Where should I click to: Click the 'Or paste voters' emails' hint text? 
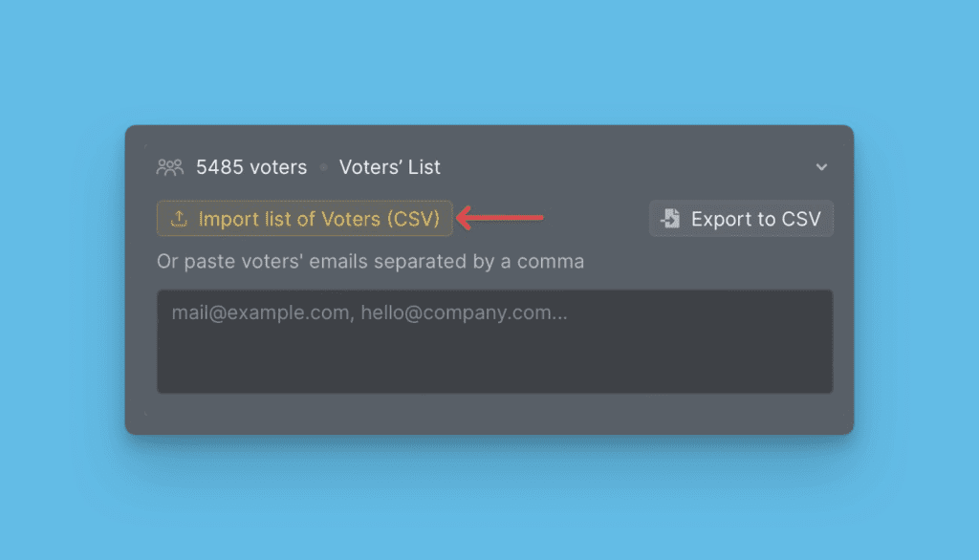[x=370, y=261]
